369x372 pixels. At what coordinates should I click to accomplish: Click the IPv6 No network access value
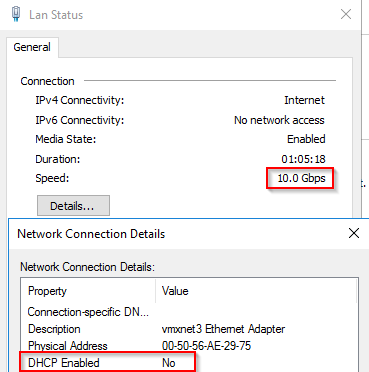(x=279, y=120)
